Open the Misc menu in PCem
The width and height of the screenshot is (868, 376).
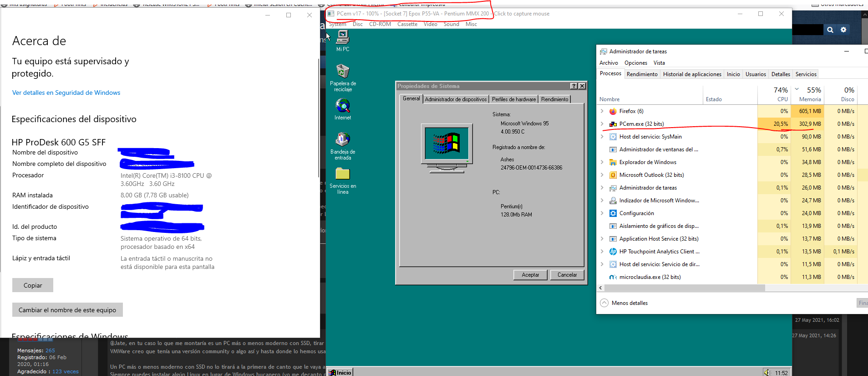coord(471,24)
